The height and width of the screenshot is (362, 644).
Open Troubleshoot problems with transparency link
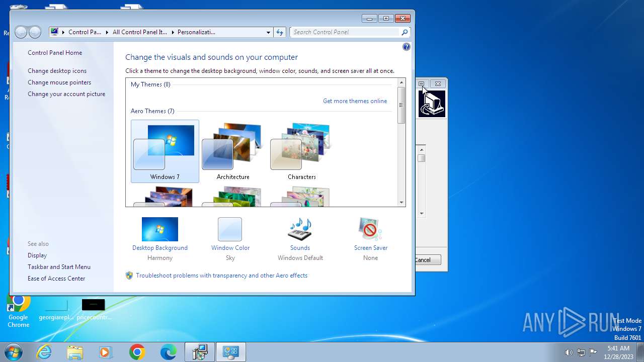(221, 276)
